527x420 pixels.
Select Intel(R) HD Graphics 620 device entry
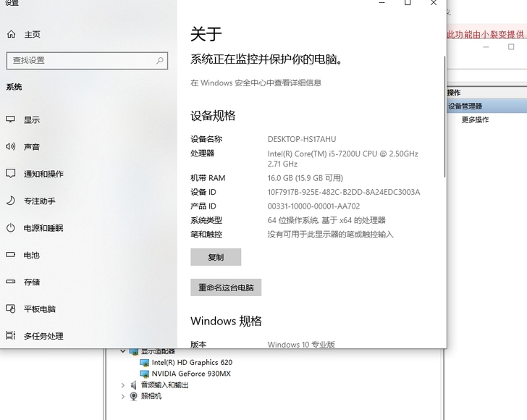[192, 363]
